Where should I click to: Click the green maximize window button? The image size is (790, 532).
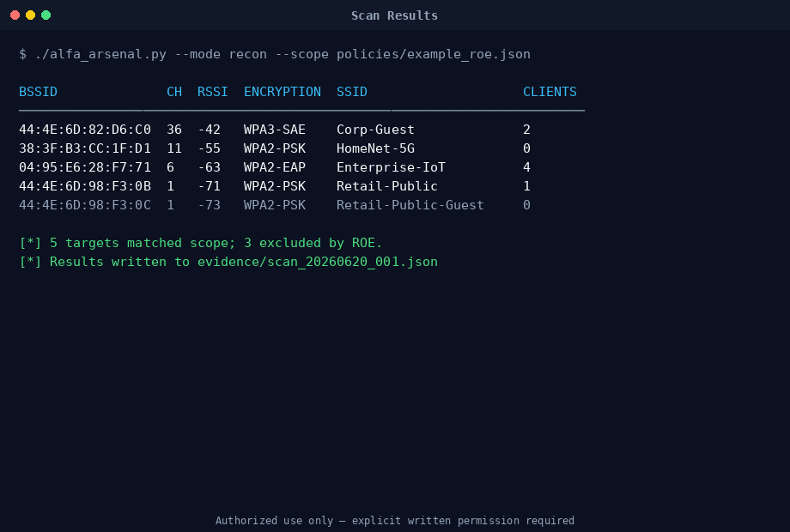point(46,15)
